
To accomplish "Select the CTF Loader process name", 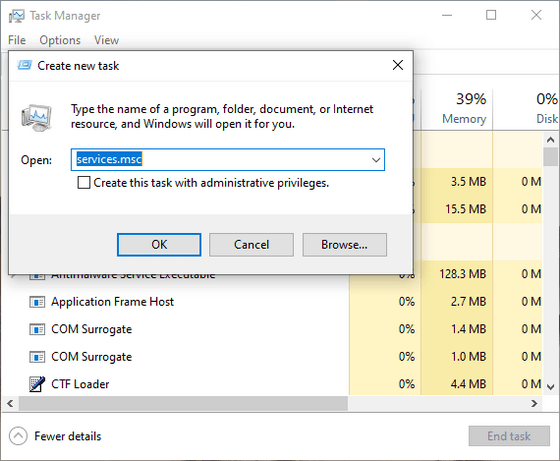I will (80, 384).
